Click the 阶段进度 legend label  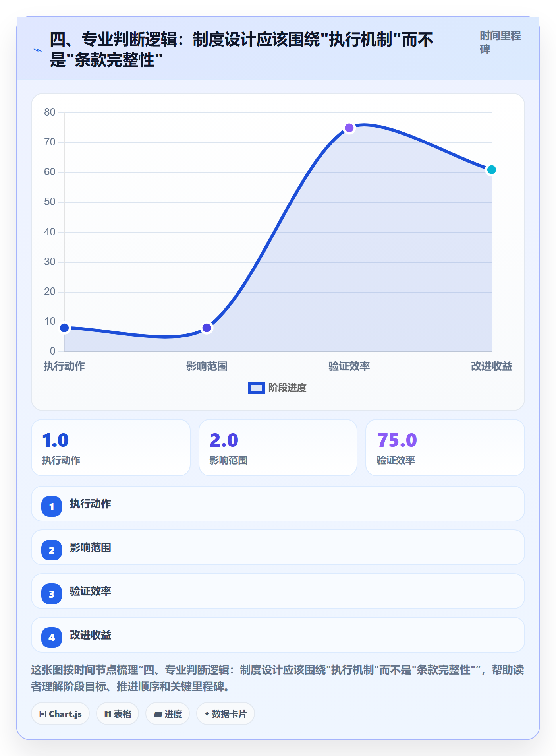point(288,388)
